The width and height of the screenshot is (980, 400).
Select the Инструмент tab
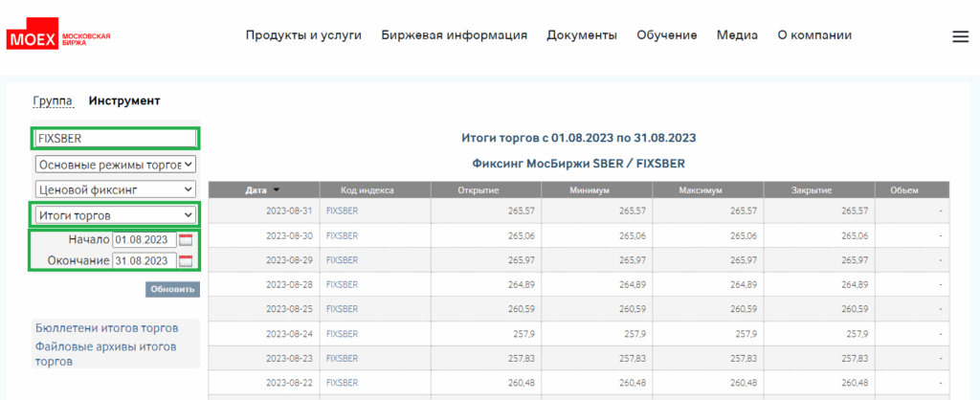124,100
